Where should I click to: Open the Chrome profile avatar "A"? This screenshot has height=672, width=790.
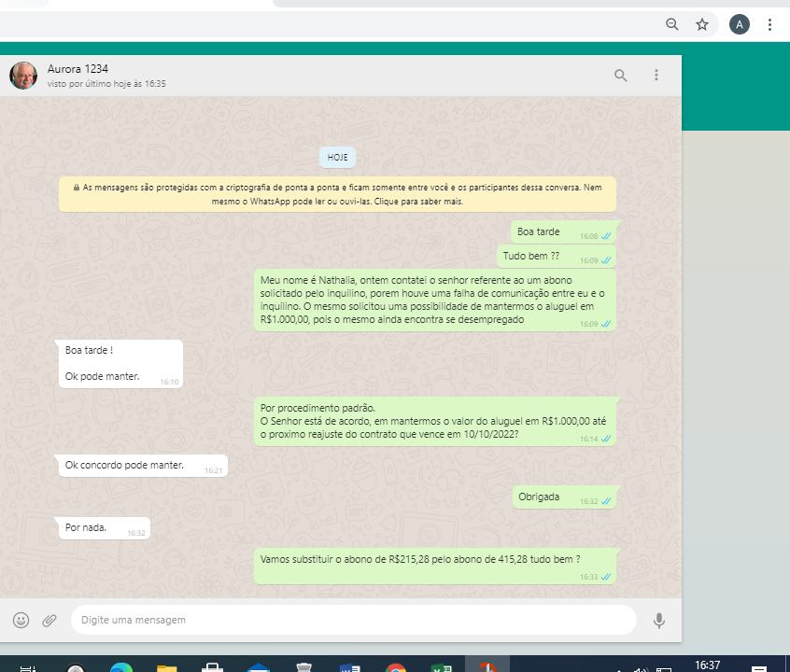(x=740, y=25)
